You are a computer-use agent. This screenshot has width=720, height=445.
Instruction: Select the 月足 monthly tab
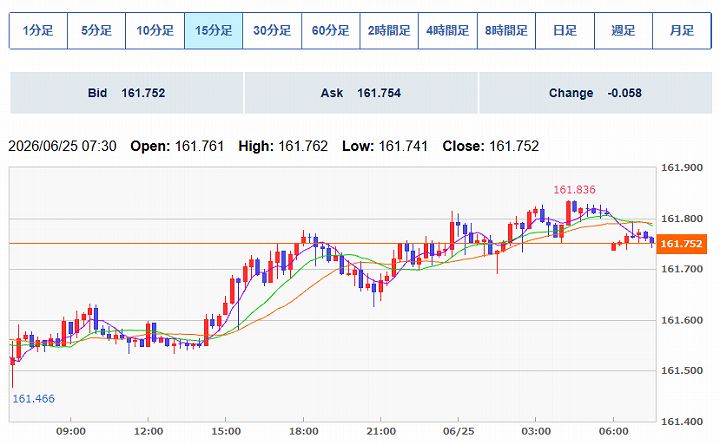coord(682,31)
